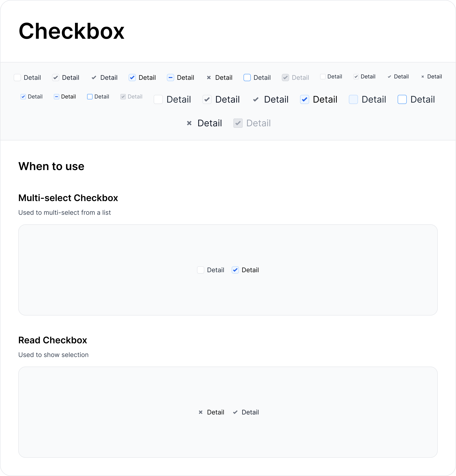The image size is (456, 476).
Task: Toggle the large blue checked Detail checkbox
Action: (x=305, y=99)
